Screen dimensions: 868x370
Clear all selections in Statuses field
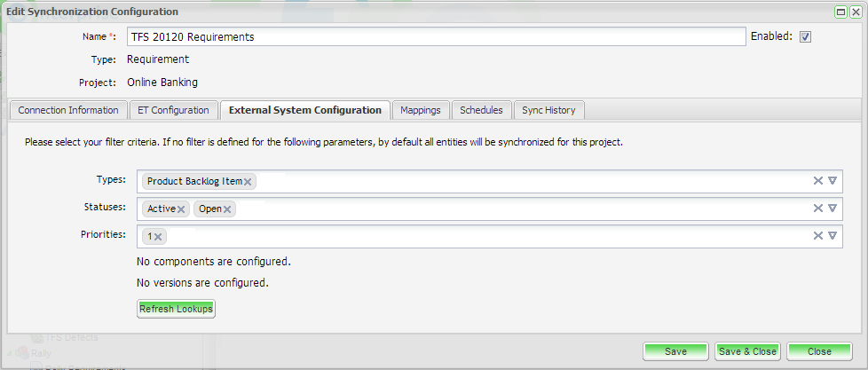click(x=818, y=209)
